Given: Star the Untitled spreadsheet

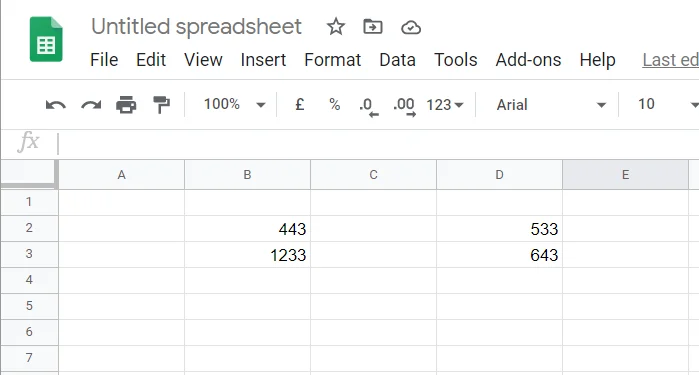Looking at the screenshot, I should point(336,27).
